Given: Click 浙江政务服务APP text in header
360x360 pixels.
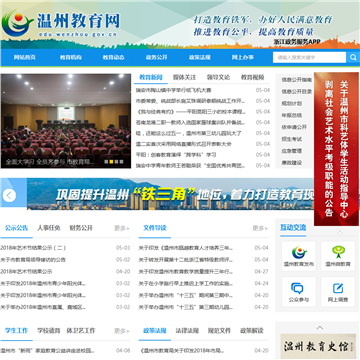Looking at the screenshot, I should tap(297, 42).
